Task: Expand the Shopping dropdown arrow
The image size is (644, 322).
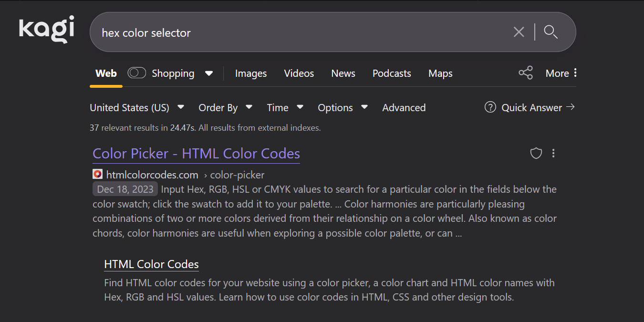Action: coord(208,73)
